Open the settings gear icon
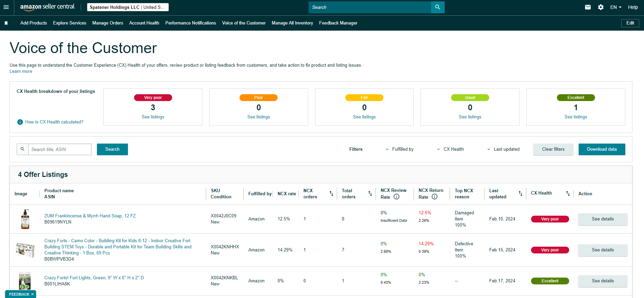The image size is (644, 298). point(601,7)
